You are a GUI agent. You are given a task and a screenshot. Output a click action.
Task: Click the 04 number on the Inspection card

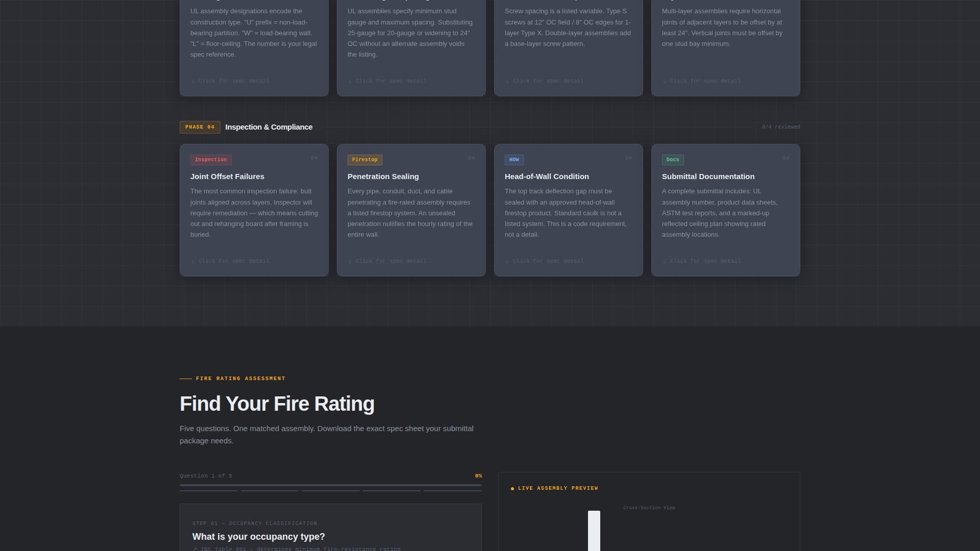pyautogui.click(x=314, y=158)
